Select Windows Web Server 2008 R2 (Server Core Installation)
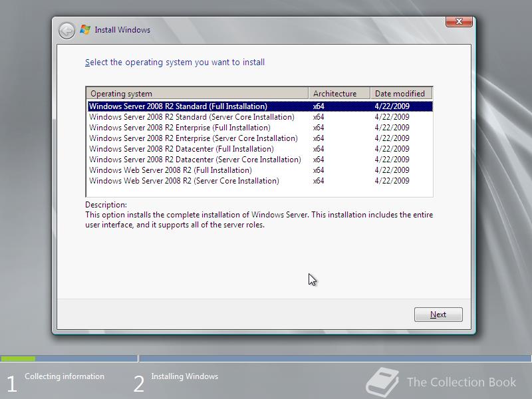The width and height of the screenshot is (532, 399). (x=260, y=181)
